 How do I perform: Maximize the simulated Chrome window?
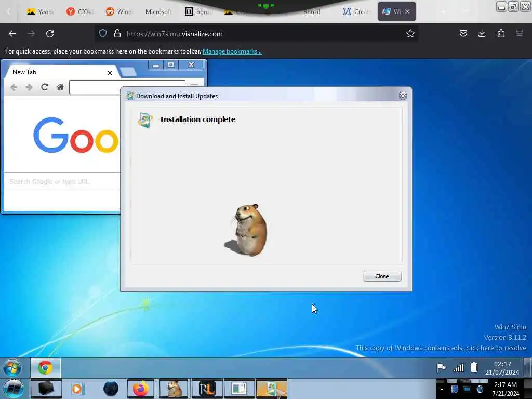[x=170, y=65]
